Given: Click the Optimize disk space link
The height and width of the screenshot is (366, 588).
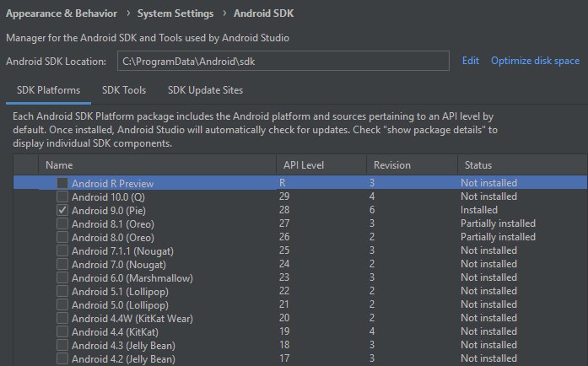Looking at the screenshot, I should coord(535,61).
